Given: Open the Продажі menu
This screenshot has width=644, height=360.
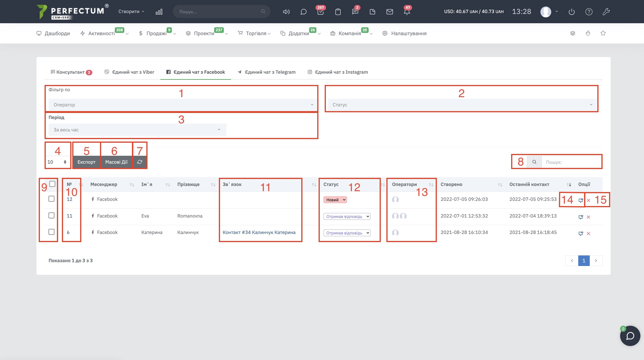Looking at the screenshot, I should pos(157,33).
